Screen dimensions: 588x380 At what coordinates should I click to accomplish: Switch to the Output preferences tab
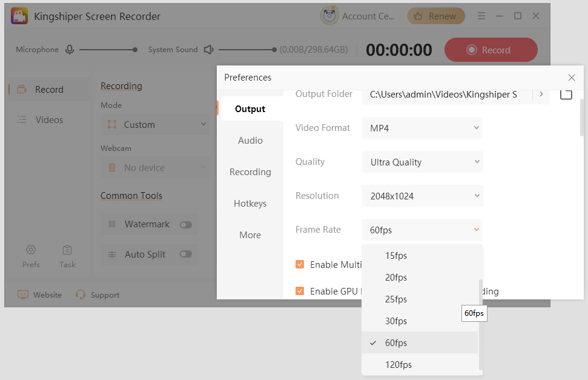pyautogui.click(x=250, y=109)
